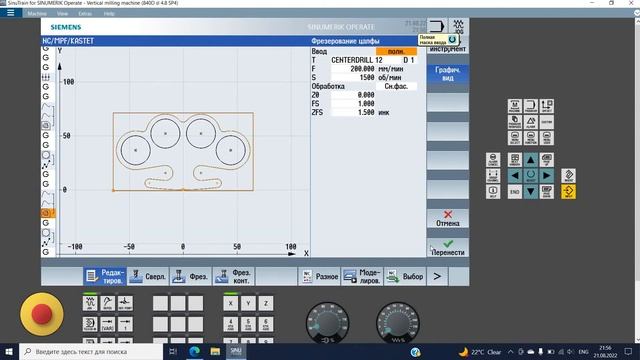
Task: Select the Z axis key
Action: [266, 303]
